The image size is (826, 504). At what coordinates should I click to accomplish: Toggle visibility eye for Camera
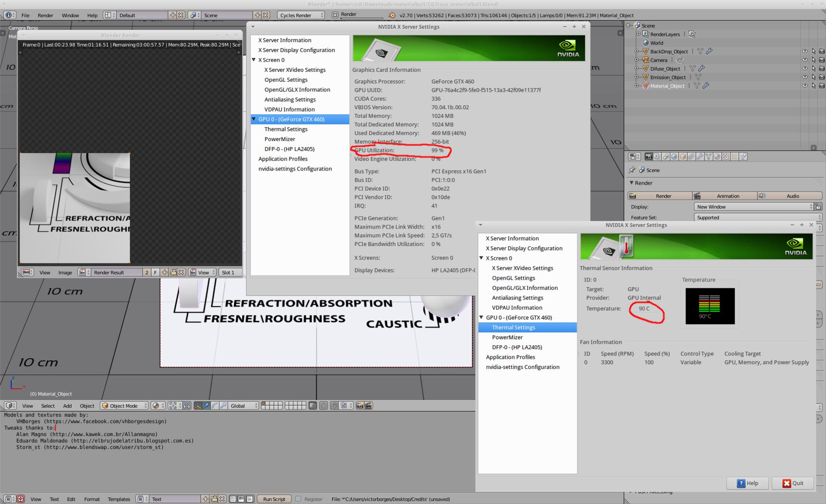[x=804, y=60]
